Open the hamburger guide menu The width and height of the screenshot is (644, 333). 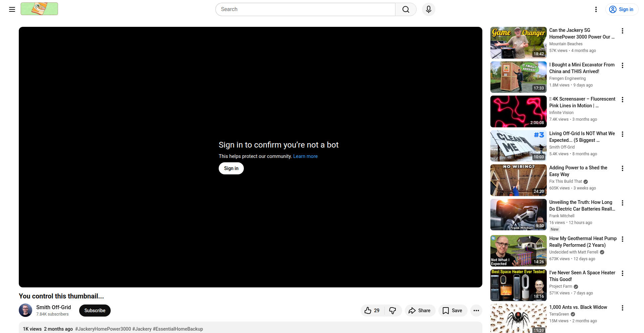(12, 9)
